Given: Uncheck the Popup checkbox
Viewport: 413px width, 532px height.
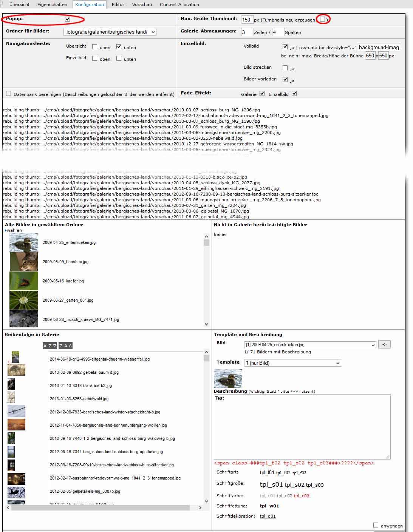Looking at the screenshot, I should 67,19.
